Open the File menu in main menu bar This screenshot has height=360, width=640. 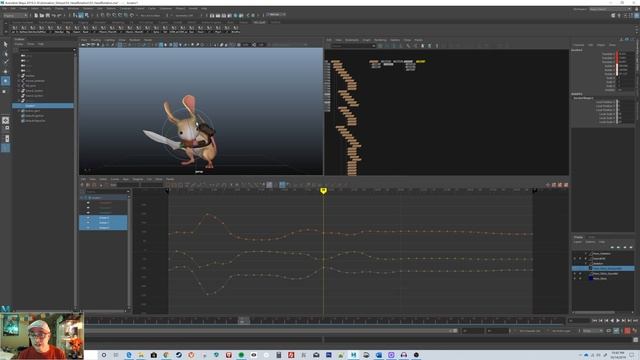point(4,9)
